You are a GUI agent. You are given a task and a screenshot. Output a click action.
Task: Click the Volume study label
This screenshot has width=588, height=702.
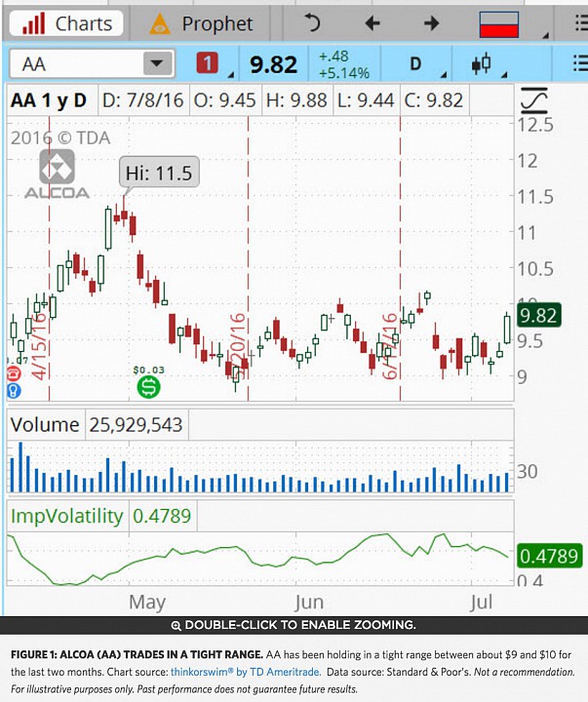click(45, 424)
